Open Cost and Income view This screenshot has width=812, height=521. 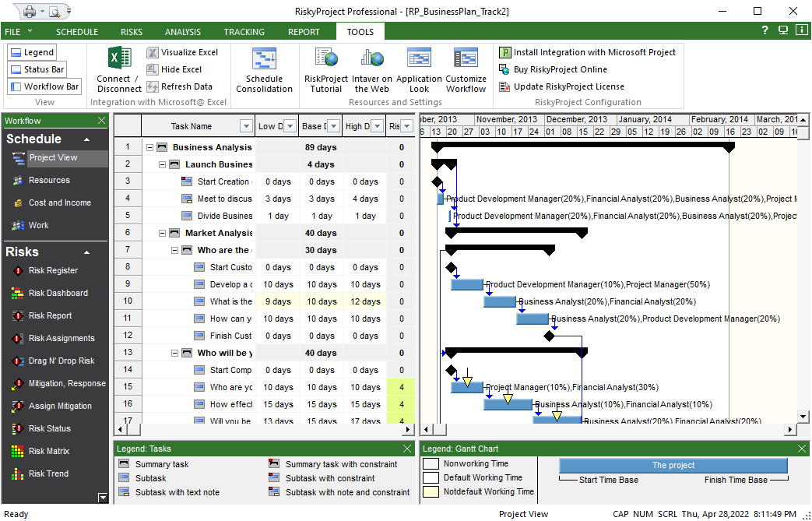59,203
